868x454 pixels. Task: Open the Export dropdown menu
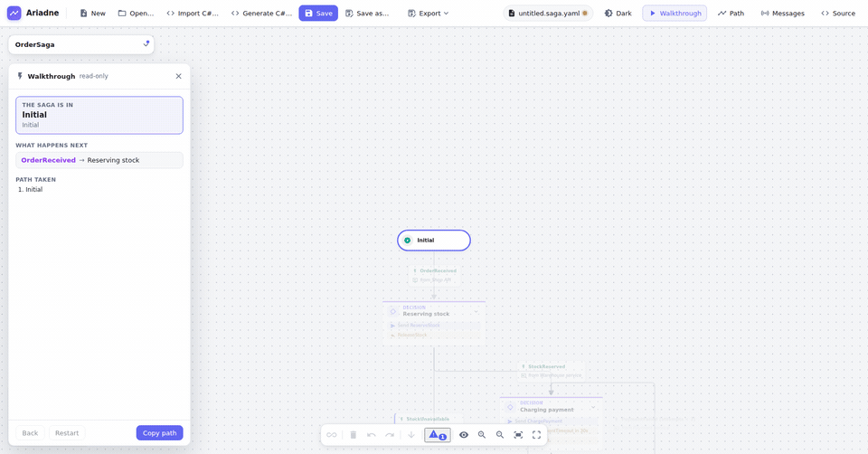point(428,14)
